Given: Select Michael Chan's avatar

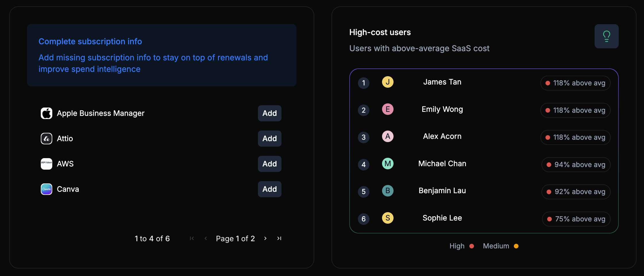Looking at the screenshot, I should pyautogui.click(x=388, y=164).
